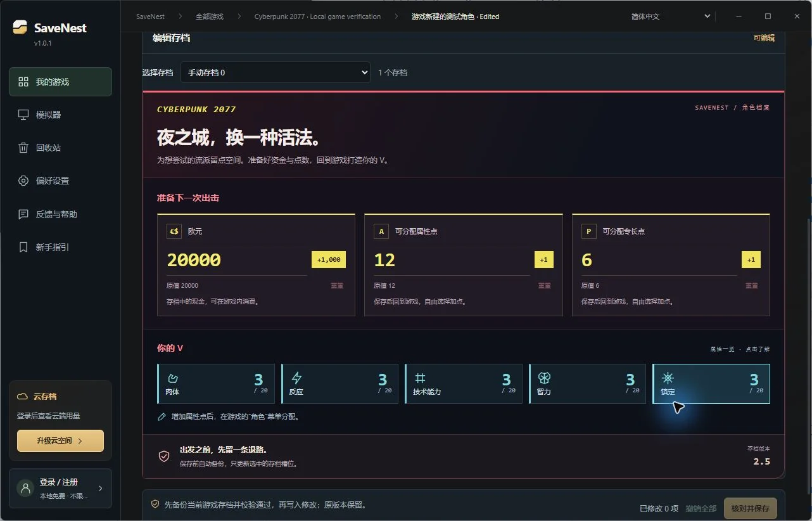The width and height of the screenshot is (812, 521).
Task: Expand the 登录 / 注册 chevron arrow
Action: point(101,488)
